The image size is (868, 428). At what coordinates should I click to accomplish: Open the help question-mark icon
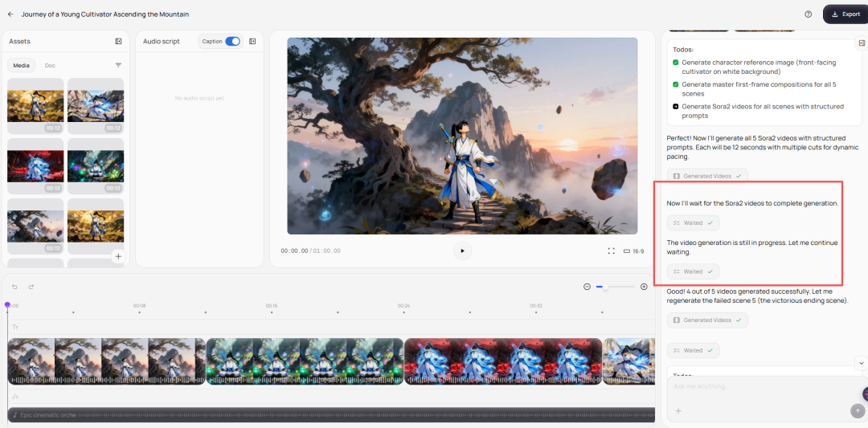pyautogui.click(x=809, y=14)
